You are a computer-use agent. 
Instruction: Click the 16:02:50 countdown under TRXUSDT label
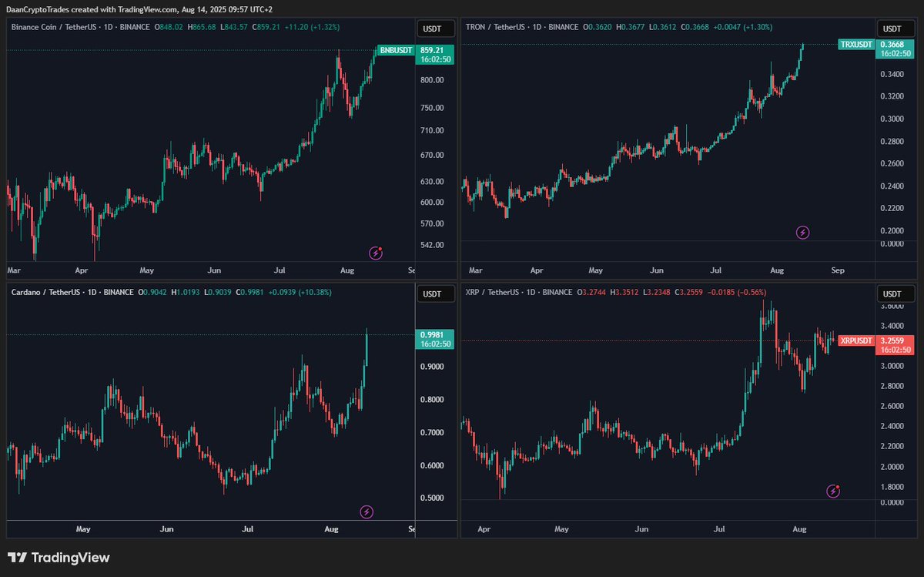(x=896, y=53)
